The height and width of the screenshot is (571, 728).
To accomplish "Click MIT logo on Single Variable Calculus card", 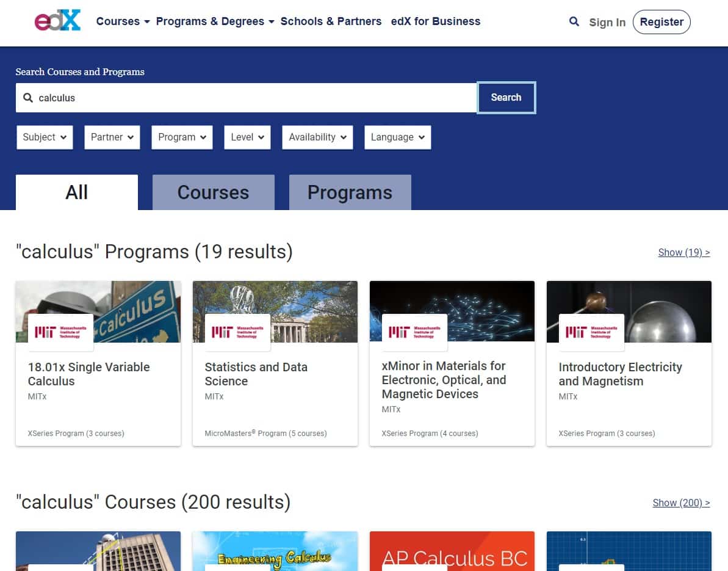I will [61, 332].
